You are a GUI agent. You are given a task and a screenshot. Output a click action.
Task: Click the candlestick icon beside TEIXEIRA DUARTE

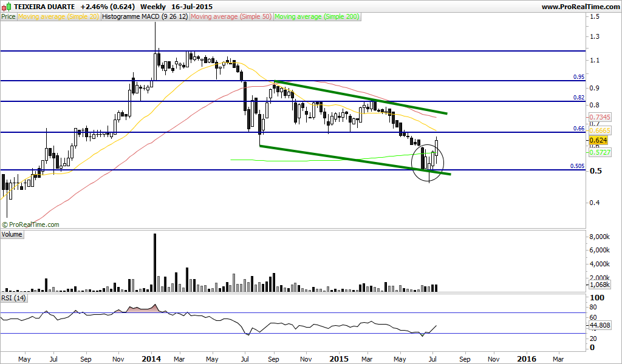[6, 7]
